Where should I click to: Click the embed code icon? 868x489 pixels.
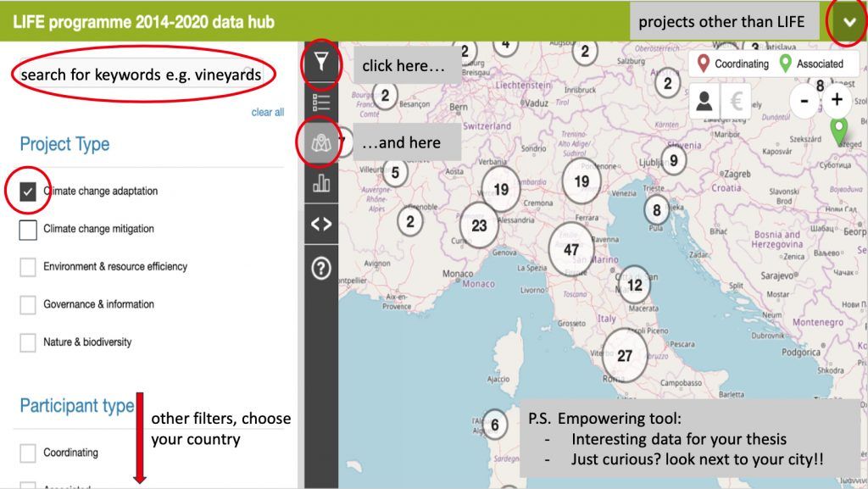(x=321, y=225)
